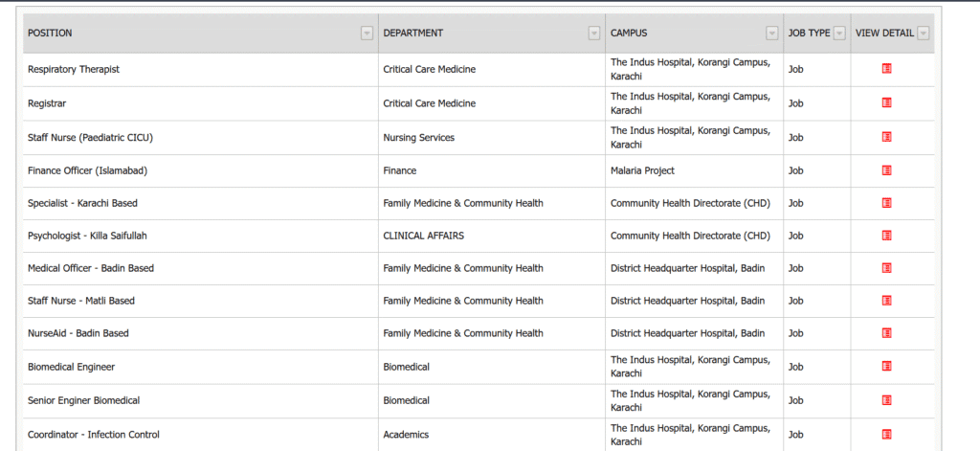Expand the POSITION column filter dropdown
The height and width of the screenshot is (451, 980).
pos(366,34)
